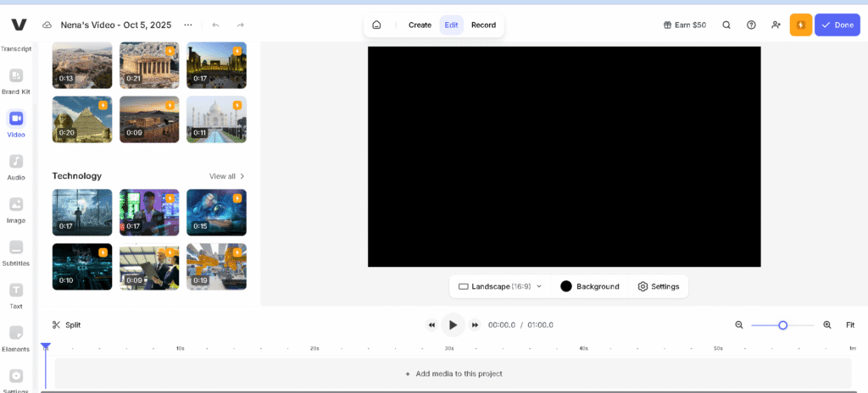Click the search magnifier icon
868x393 pixels.
pos(726,25)
